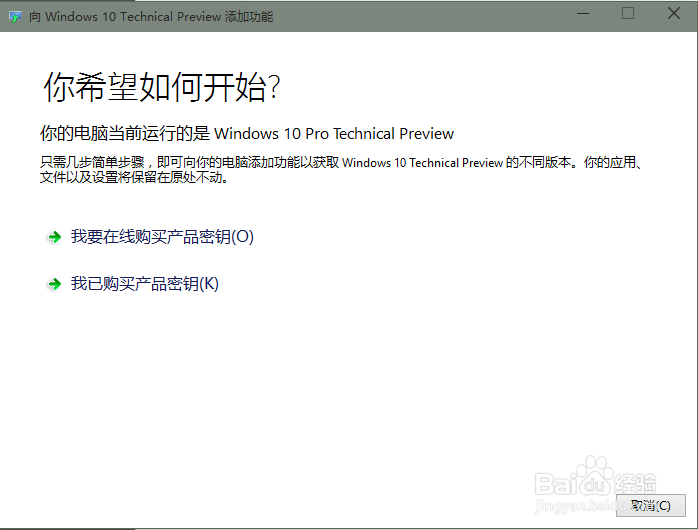698x530 pixels.
Task: Click the line 你的电脑当前运行的是 Windows 10 Pro Technical Preview
Action: [247, 134]
